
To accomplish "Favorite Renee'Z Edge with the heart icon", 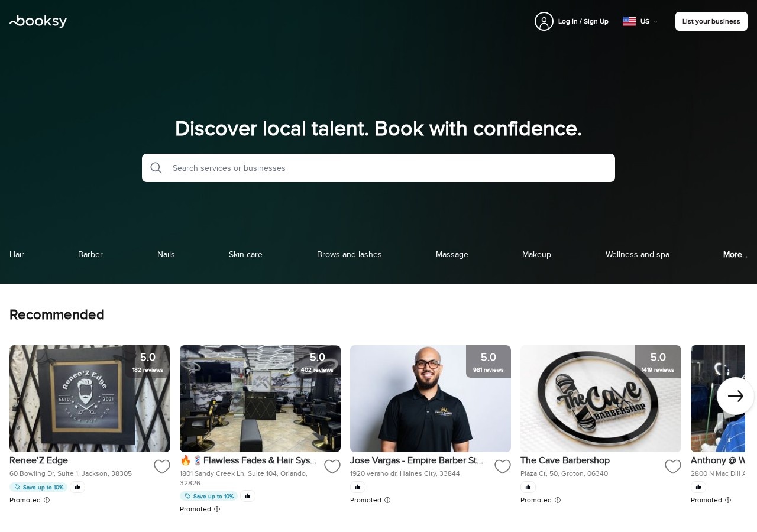I will click(162, 466).
